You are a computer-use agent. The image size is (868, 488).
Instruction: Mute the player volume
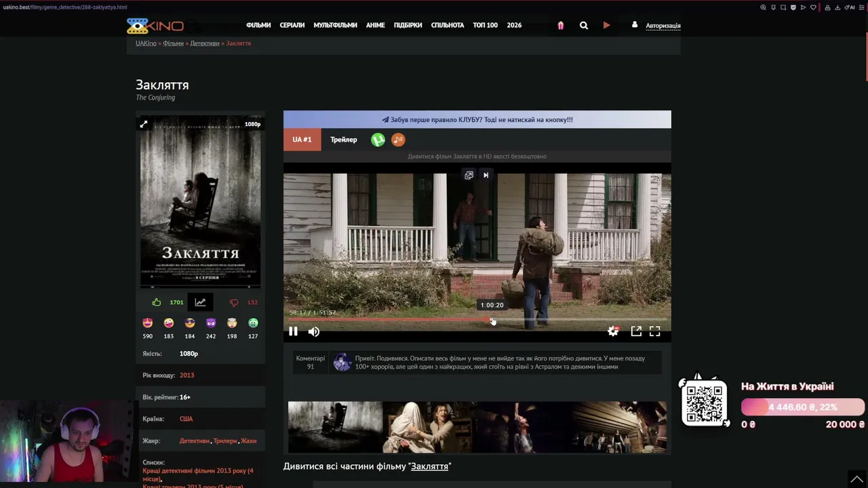coord(314,331)
